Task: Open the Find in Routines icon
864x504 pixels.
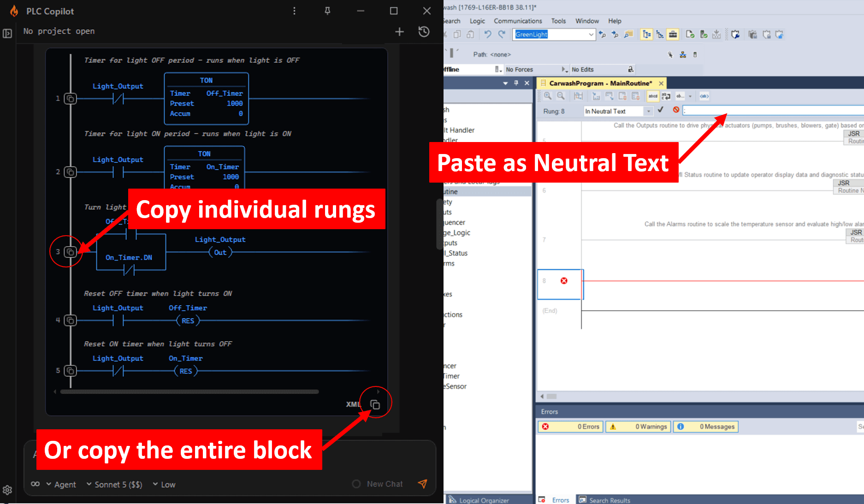Action: (x=628, y=34)
